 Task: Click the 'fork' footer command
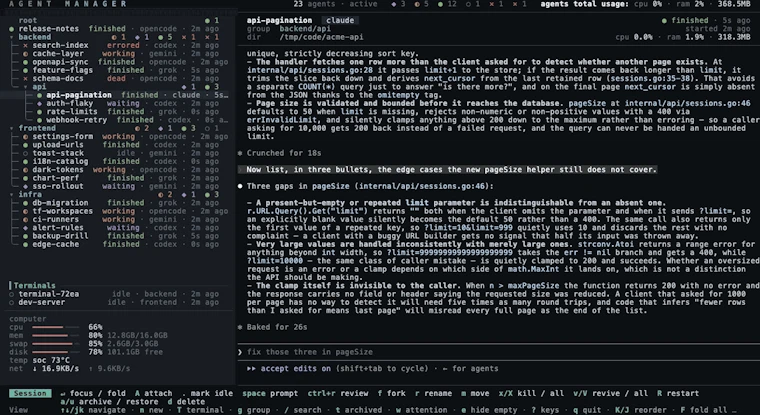click(x=392, y=393)
